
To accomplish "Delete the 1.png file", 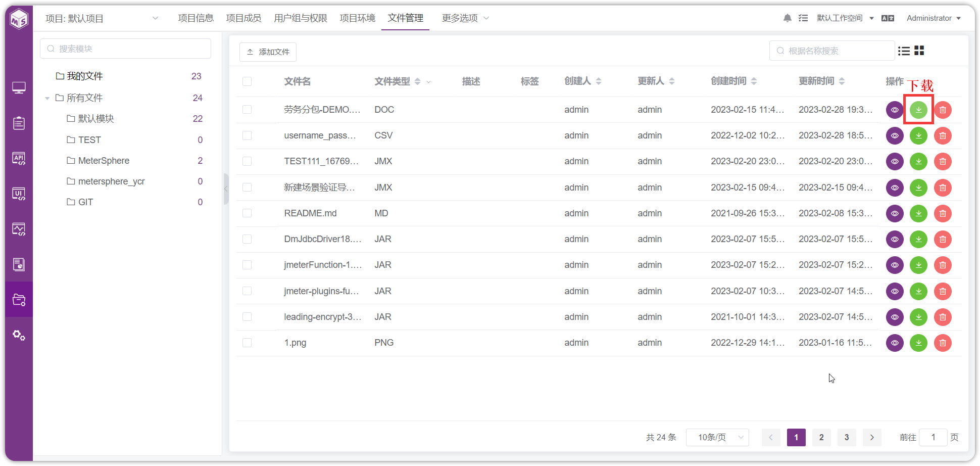I will click(x=943, y=343).
